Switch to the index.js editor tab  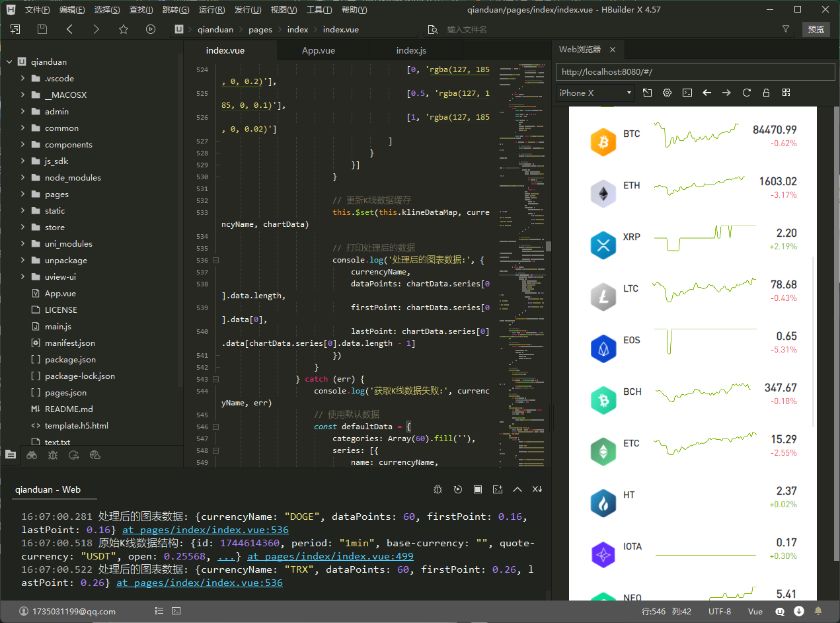(411, 51)
